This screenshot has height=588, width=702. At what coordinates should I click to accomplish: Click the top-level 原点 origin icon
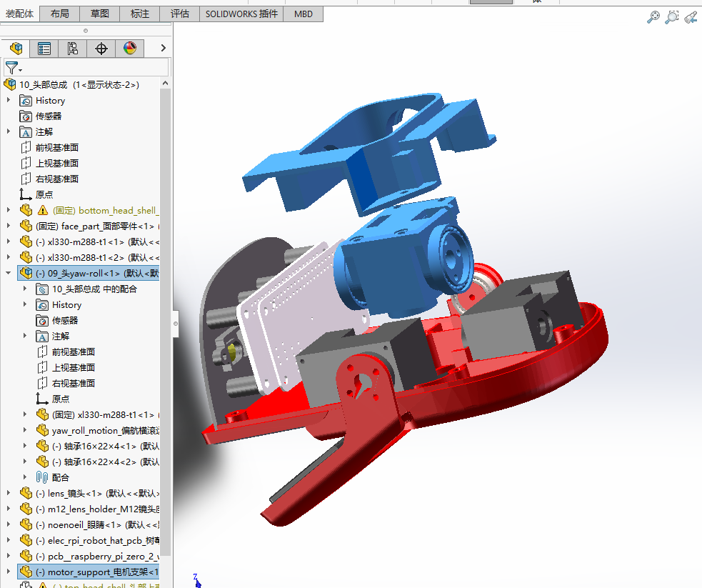click(26, 194)
